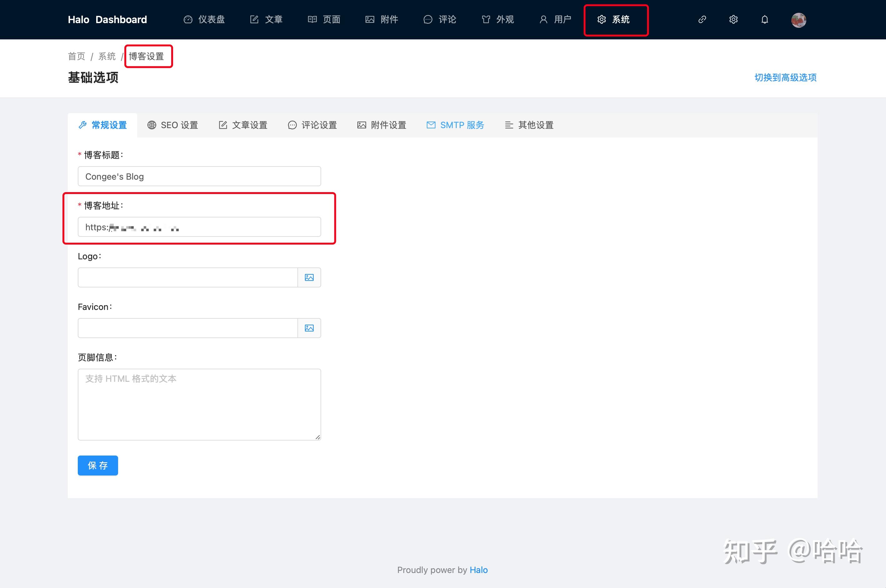Click the picture icon on 附件设置 tab
This screenshot has width=886, height=588.
tap(361, 125)
